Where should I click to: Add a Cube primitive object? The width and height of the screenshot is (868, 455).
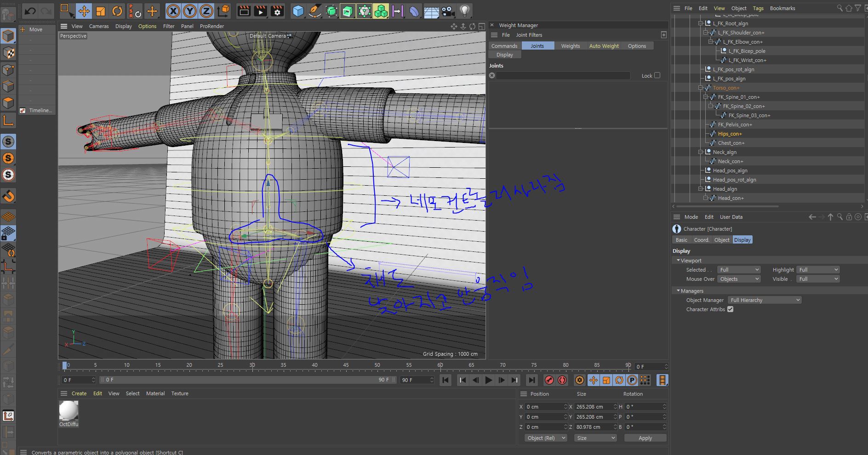click(x=298, y=11)
